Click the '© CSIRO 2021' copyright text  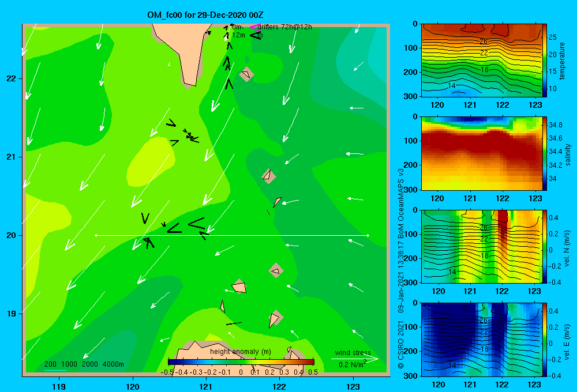click(x=401, y=345)
